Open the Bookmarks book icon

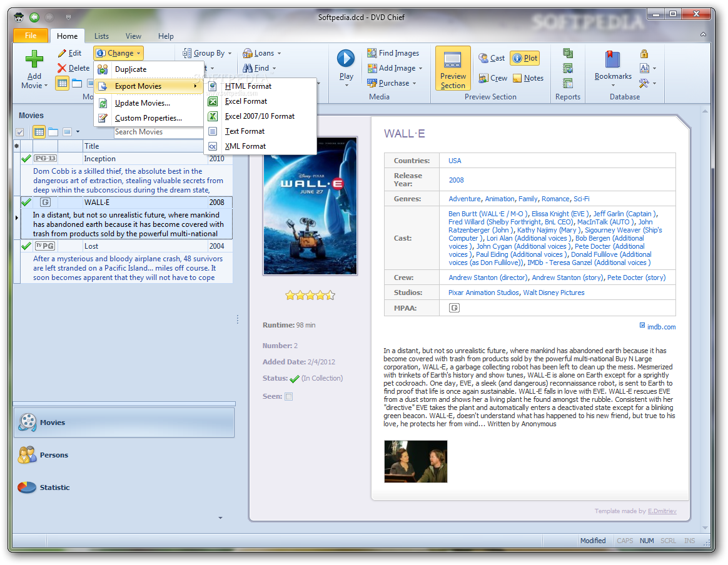coord(613,60)
